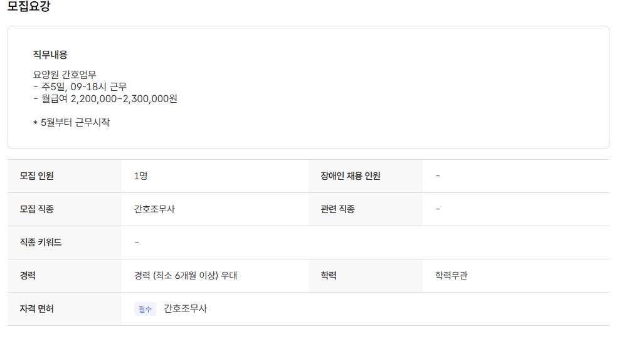The image size is (644, 339).
Task: Select the 요양원 간호업무 description line
Action: point(65,75)
